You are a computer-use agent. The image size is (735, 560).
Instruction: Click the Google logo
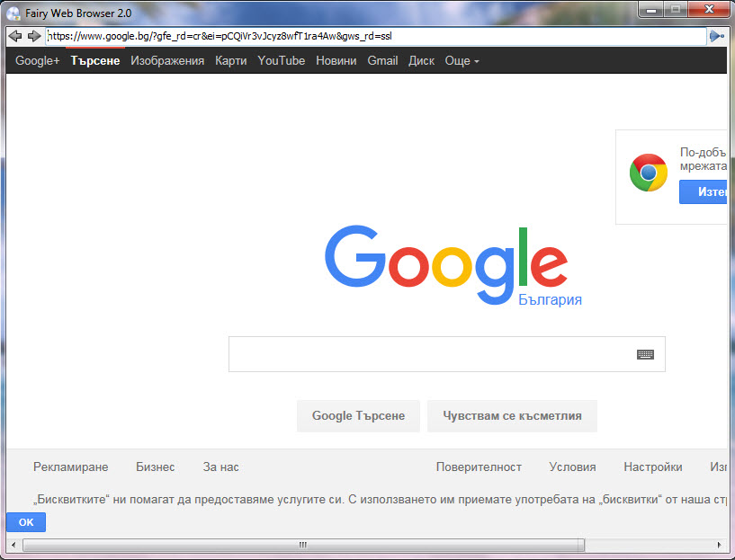(446, 264)
